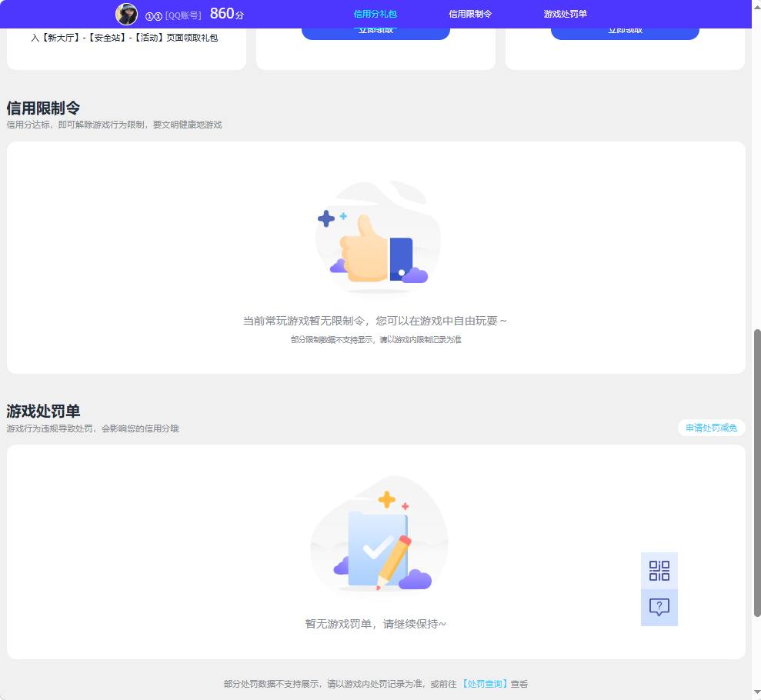Click the 游戏处罚单 section heading
761x700 pixels.
click(x=43, y=411)
